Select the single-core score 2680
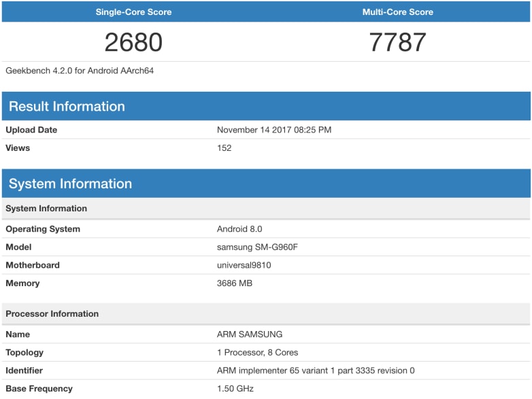The image size is (532, 399). coord(133,42)
